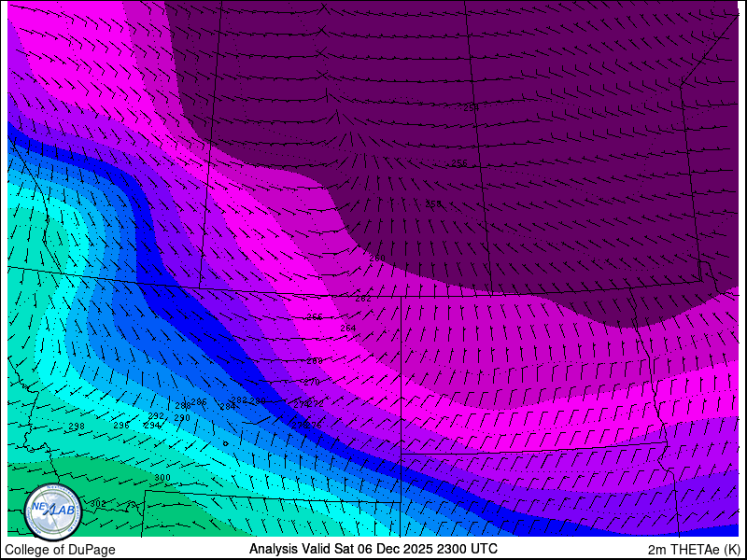Click the NEXLAB logo badge
Viewport: 747px width, 560px height.
point(52,511)
